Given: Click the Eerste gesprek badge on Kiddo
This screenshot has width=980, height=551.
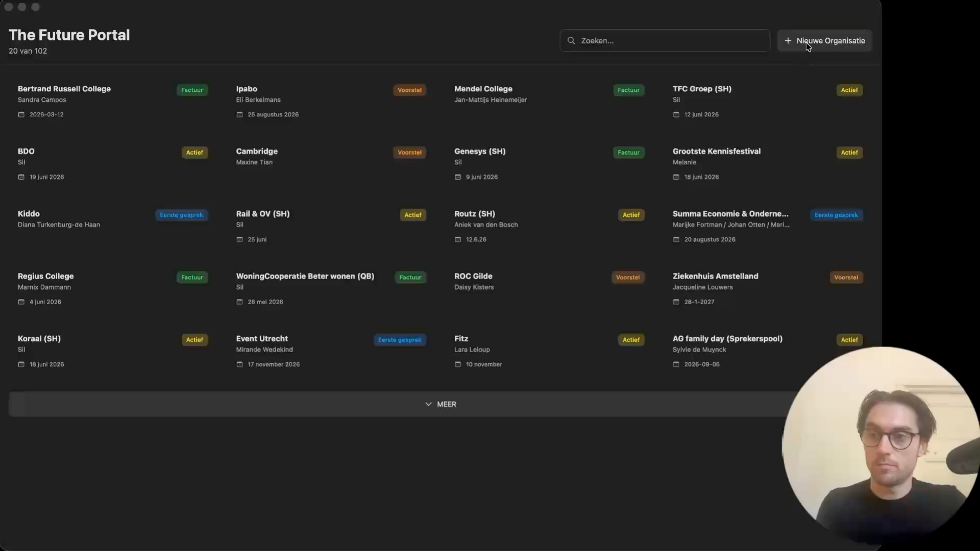Looking at the screenshot, I should coord(182,215).
